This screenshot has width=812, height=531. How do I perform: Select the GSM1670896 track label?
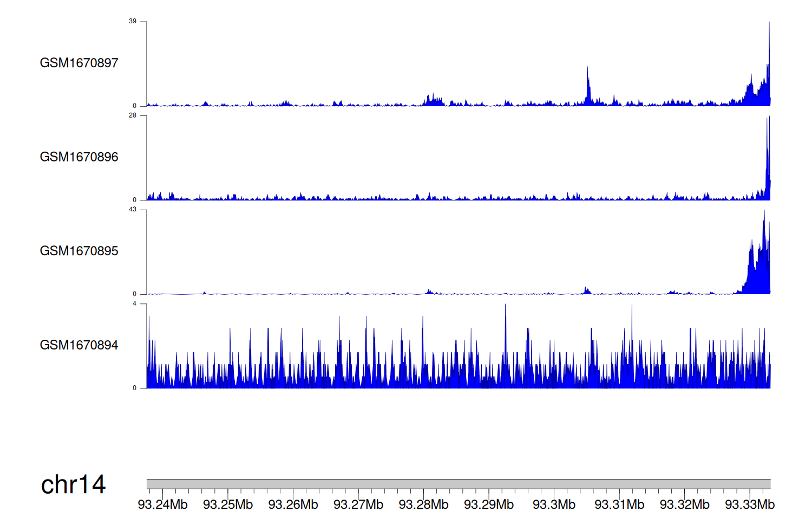click(x=79, y=157)
